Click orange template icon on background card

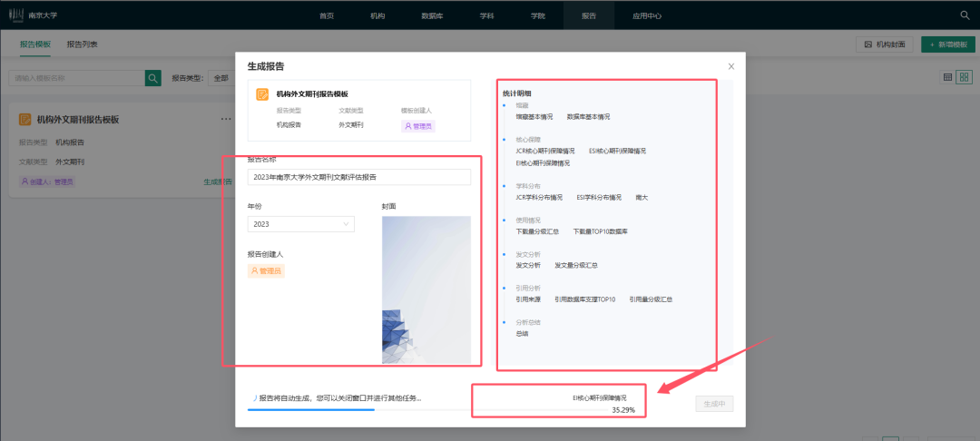click(25, 119)
